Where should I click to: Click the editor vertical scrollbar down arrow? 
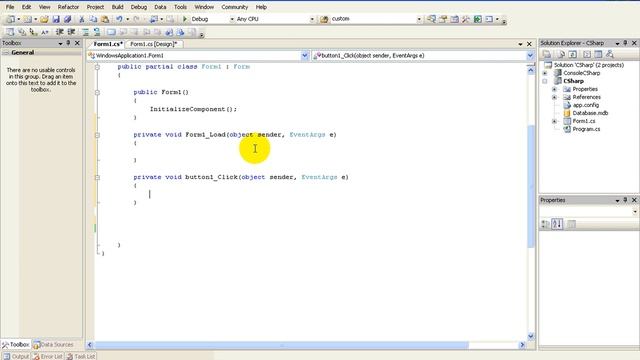[531, 336]
